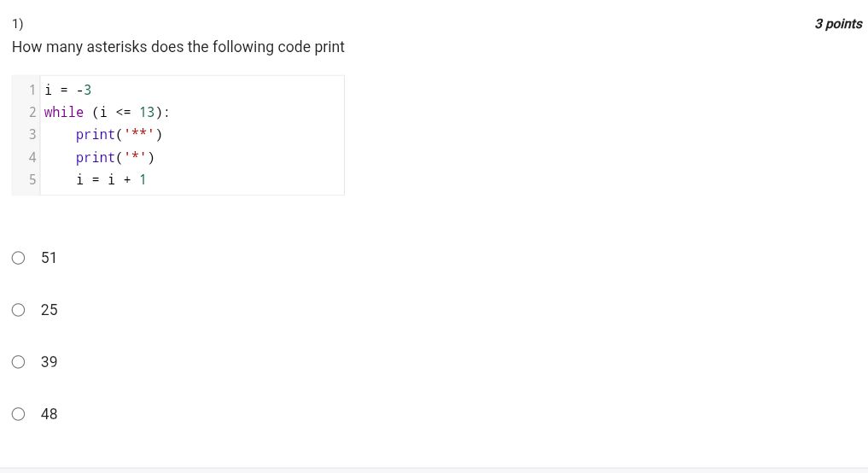Click the print('*') statement in the code
868x473 pixels.
click(x=114, y=157)
